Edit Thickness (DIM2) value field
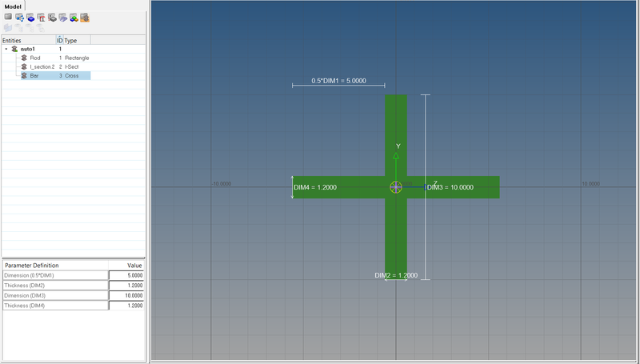 click(x=126, y=286)
